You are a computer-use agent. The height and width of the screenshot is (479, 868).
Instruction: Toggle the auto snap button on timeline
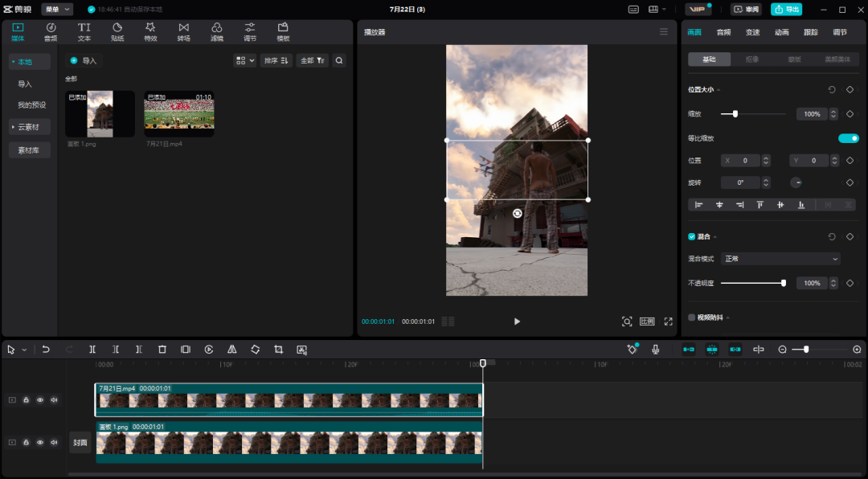[x=712, y=350]
